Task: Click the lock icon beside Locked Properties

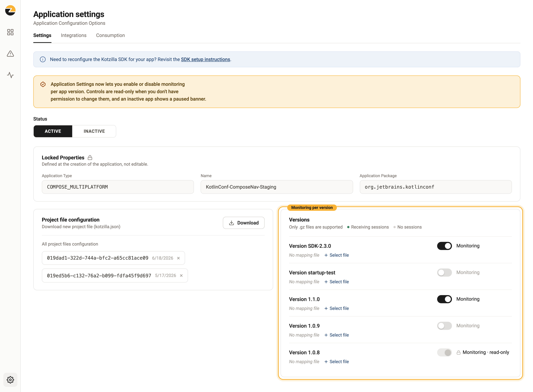Action: [x=90, y=158]
